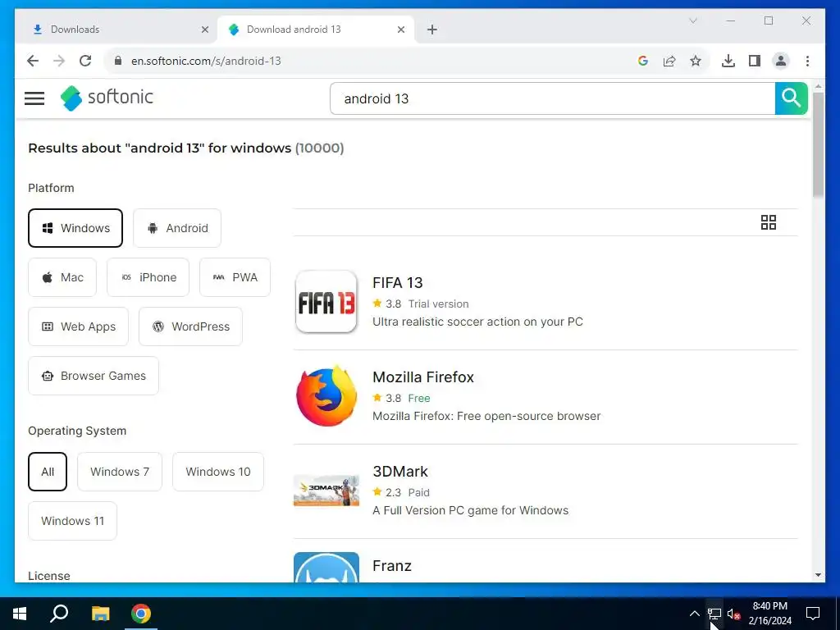Open the Franz app icon
This screenshot has width=840, height=630.
click(326, 568)
